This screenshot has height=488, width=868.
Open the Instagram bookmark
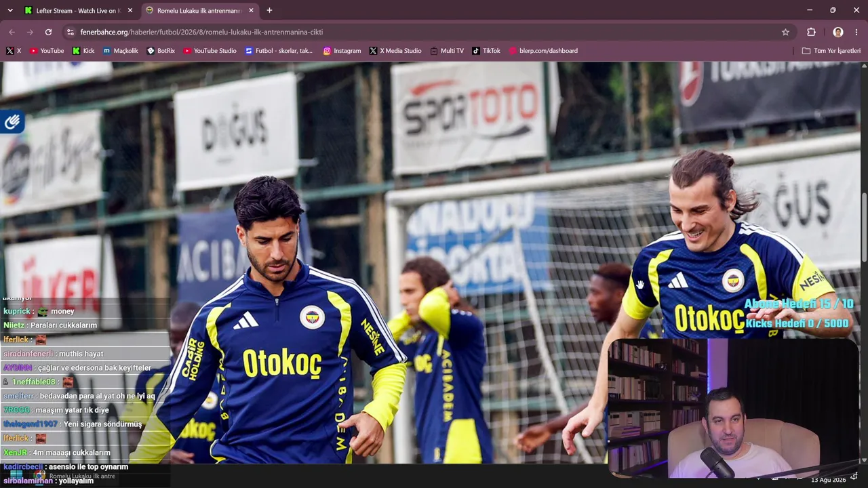(x=342, y=51)
